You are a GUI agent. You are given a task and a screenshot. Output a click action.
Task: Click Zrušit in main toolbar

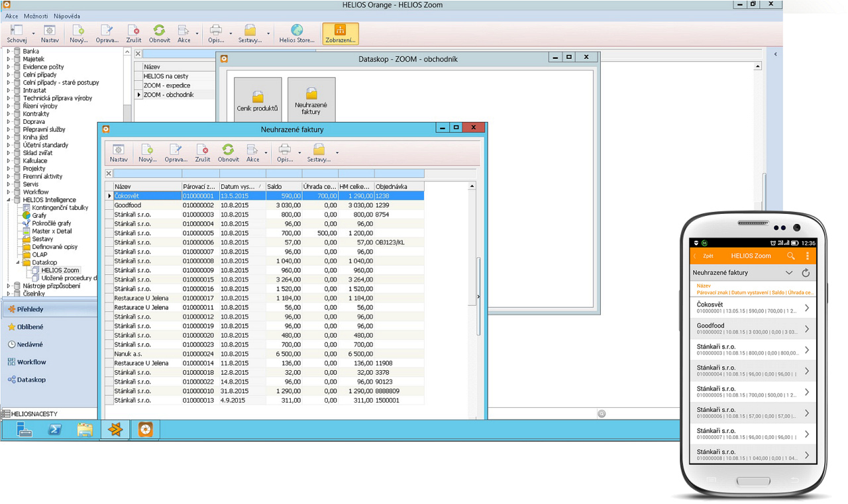pyautogui.click(x=134, y=34)
